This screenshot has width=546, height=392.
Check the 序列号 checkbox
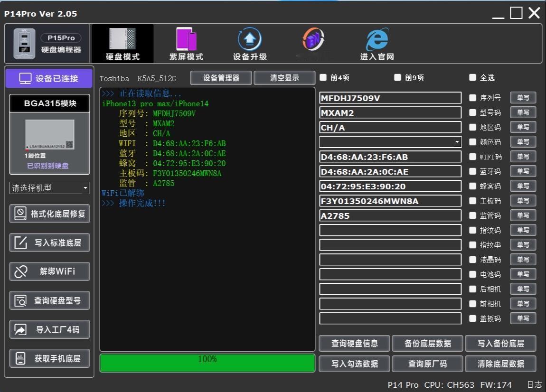472,98
